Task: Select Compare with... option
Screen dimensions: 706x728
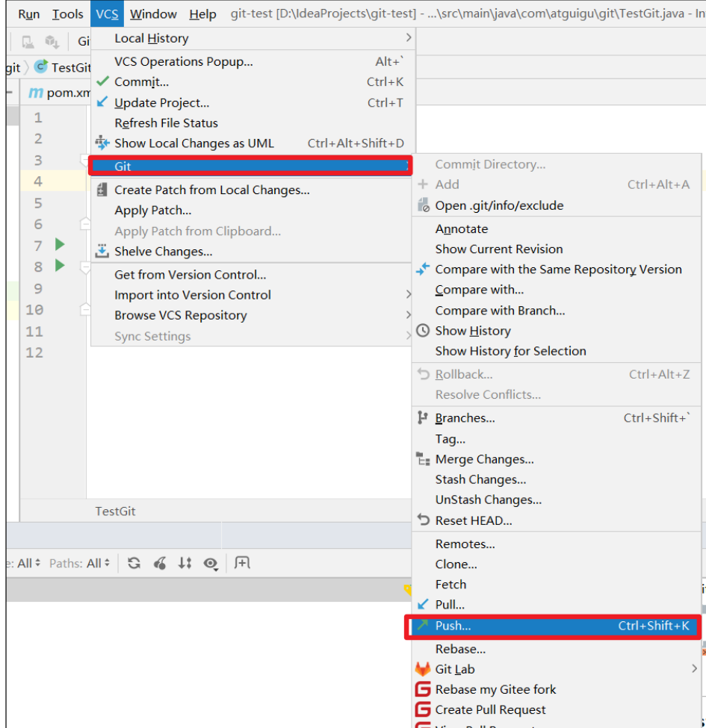Action: point(557,290)
